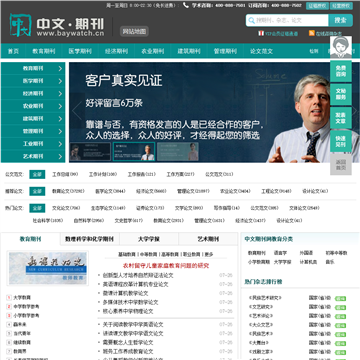Viewport: 360px width, 360px height.
Task: Click the magnifier icon in search box
Action: [x=251, y=20]
